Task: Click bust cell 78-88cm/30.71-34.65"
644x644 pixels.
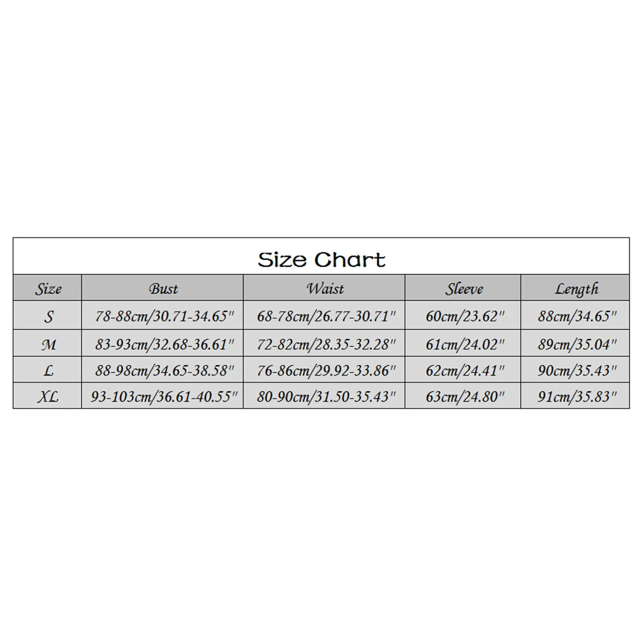Action: coord(164,316)
